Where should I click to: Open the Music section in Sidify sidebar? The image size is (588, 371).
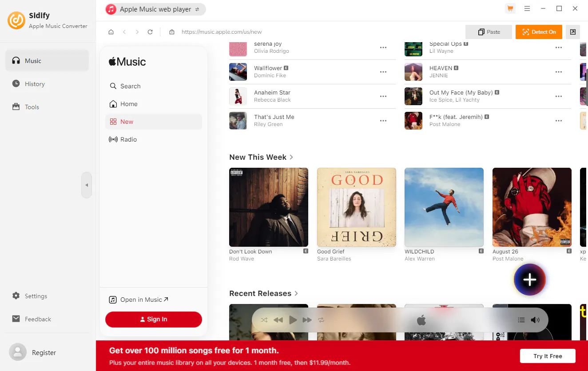[x=47, y=61]
